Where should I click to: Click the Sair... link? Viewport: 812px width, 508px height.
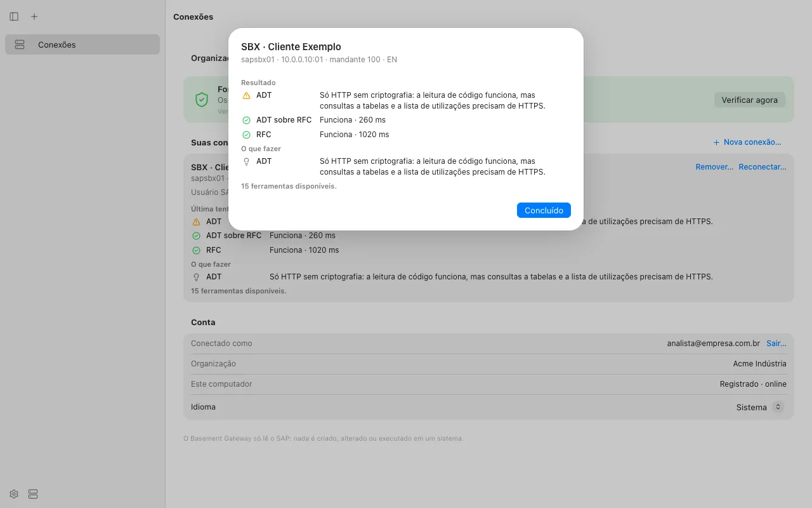(x=776, y=344)
